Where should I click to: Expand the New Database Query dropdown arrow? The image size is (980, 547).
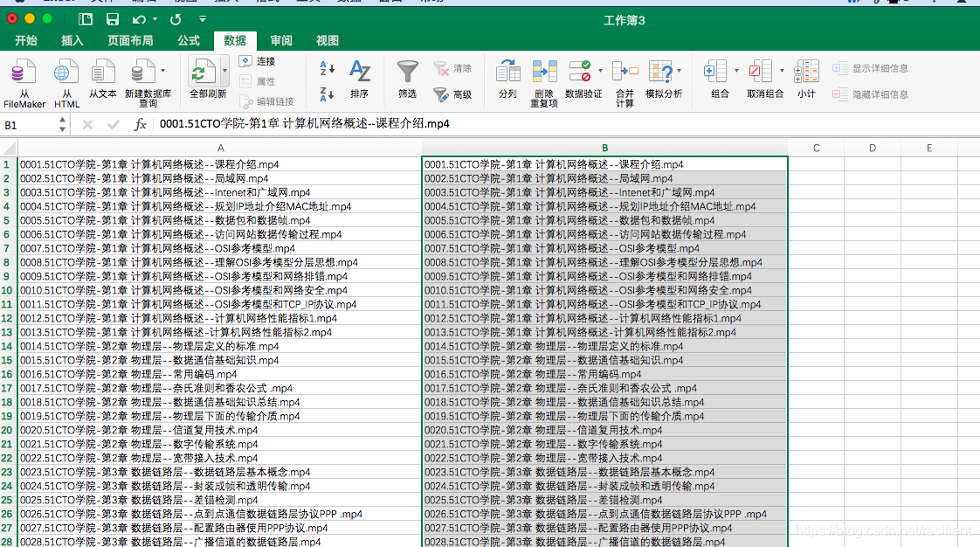(163, 71)
